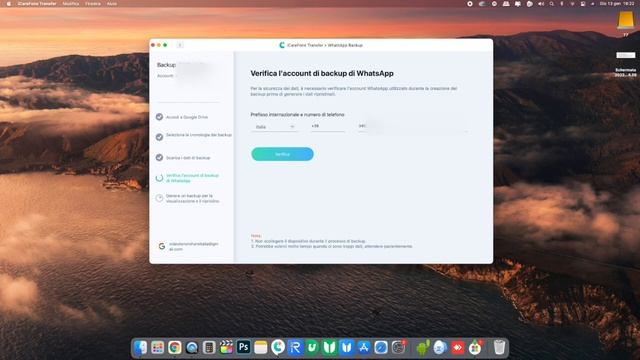Screen dimensions: 640x360
Task: Click the Prefisso internazionale e numero di telefono label
Action: (298, 115)
